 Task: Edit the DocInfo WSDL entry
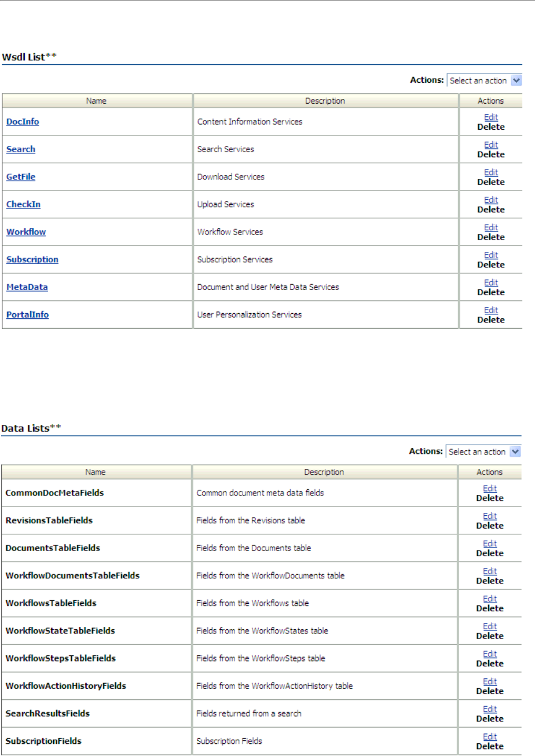tap(491, 117)
